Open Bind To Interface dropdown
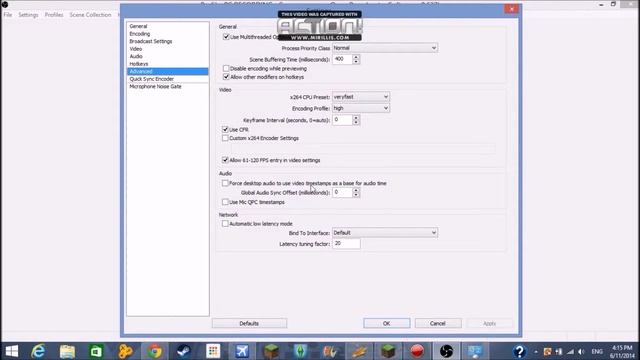The width and height of the screenshot is (640, 360). [x=385, y=233]
